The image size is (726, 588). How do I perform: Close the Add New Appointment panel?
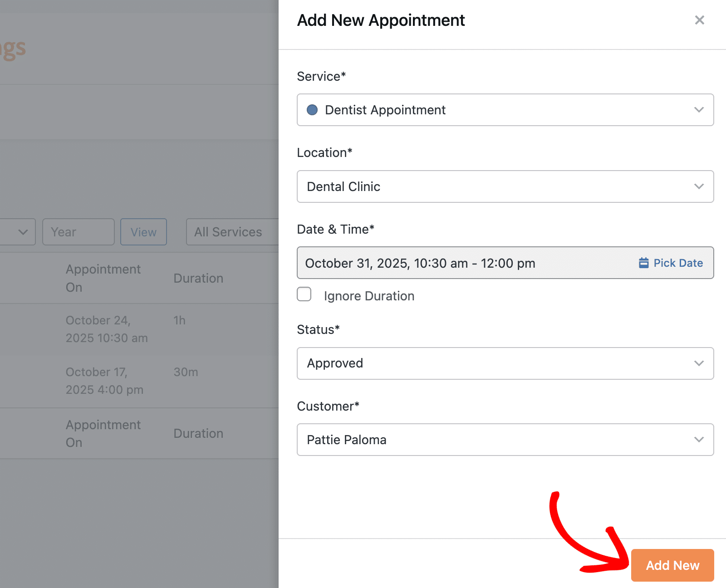[699, 20]
